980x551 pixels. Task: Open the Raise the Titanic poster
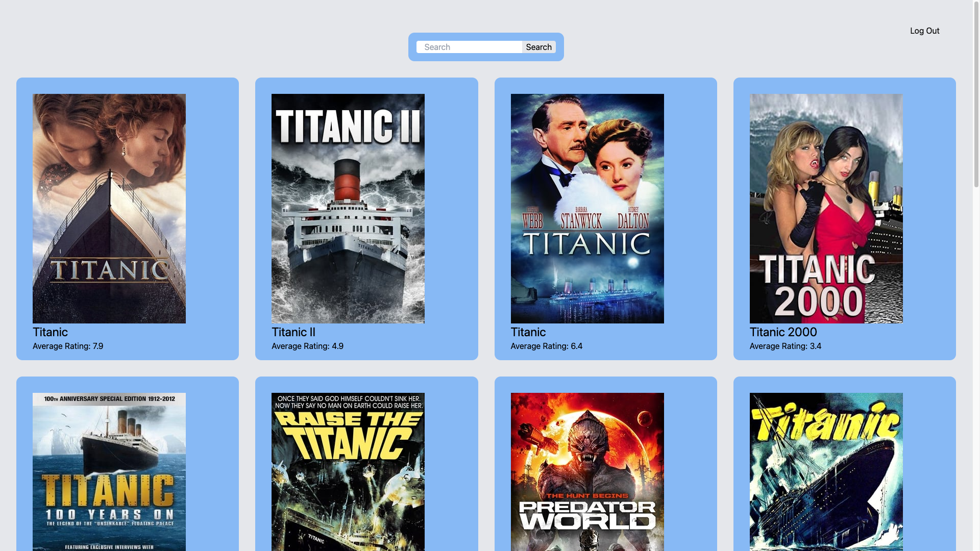[x=348, y=471]
